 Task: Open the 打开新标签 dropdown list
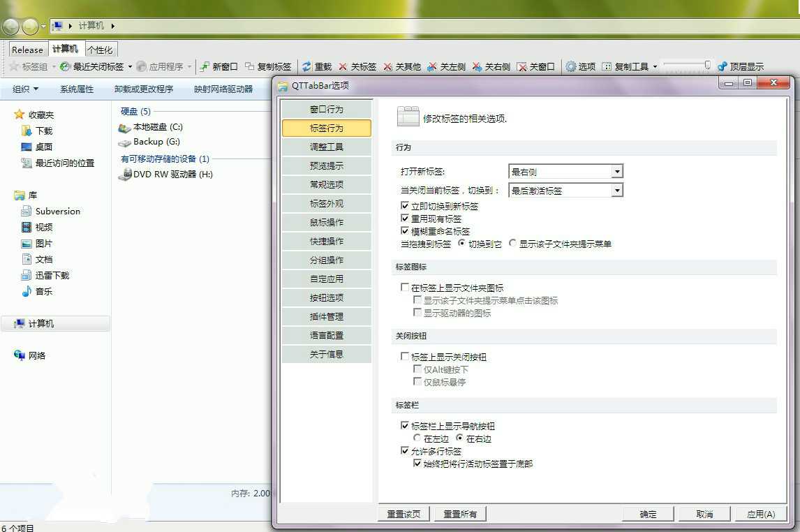616,171
